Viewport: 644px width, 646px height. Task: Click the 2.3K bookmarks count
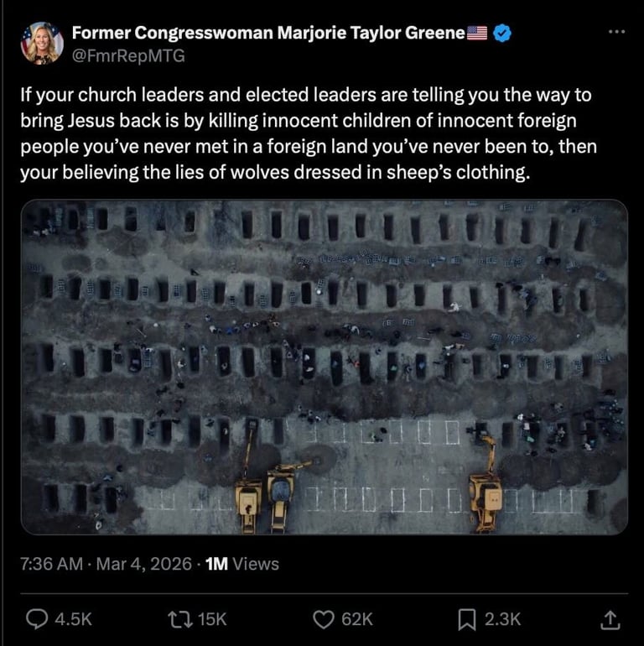pos(502,619)
